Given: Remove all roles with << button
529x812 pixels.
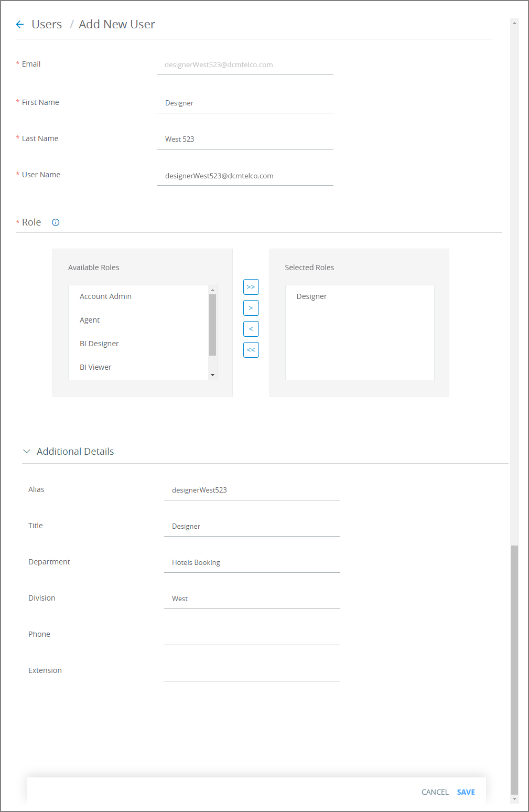Looking at the screenshot, I should tap(251, 350).
